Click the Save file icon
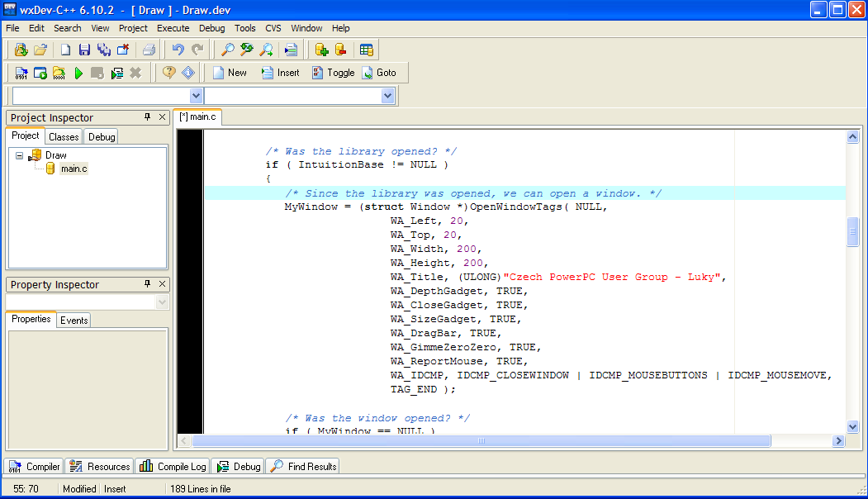 pos(84,50)
